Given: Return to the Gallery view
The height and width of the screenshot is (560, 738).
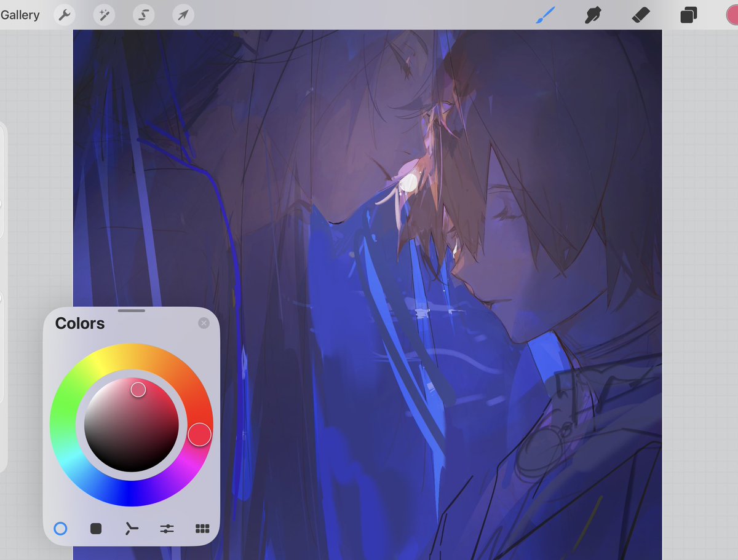Looking at the screenshot, I should 20,15.
